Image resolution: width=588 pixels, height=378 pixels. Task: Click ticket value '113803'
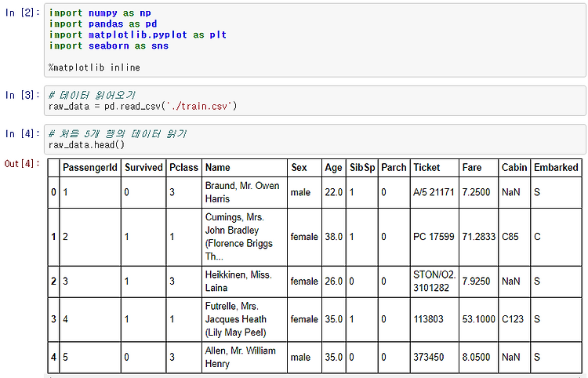428,319
